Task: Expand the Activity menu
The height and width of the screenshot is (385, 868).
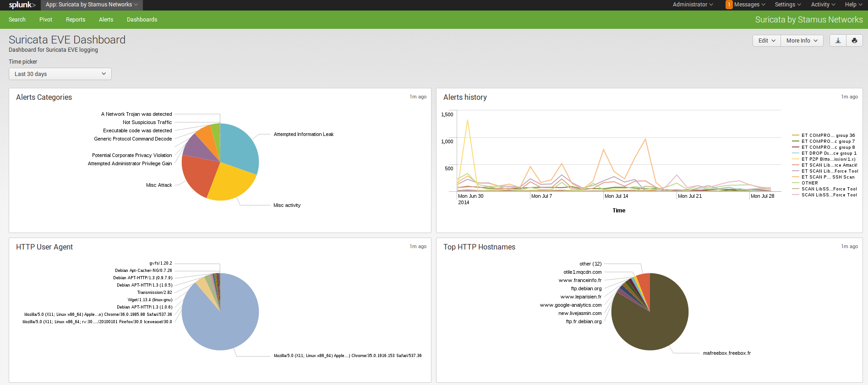Action: pos(823,5)
